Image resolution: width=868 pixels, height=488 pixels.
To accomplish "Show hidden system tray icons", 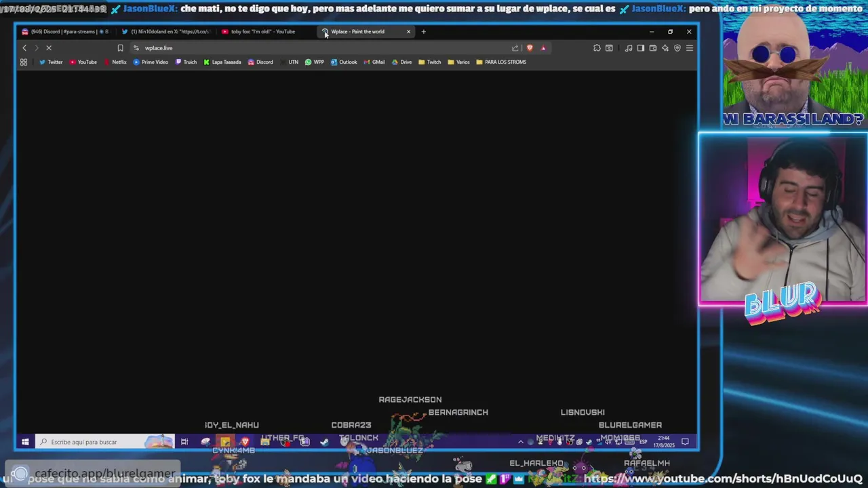I will 521,442.
